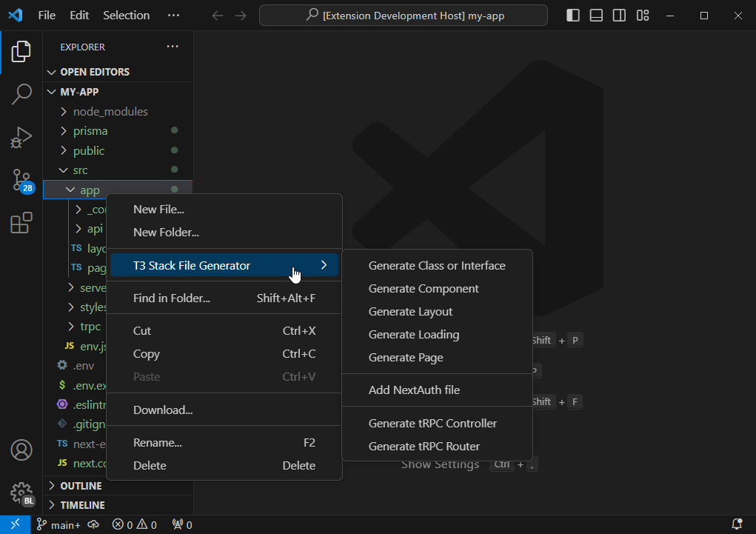Click the main+ branch indicator
The width and height of the screenshot is (756, 534).
pos(58,524)
